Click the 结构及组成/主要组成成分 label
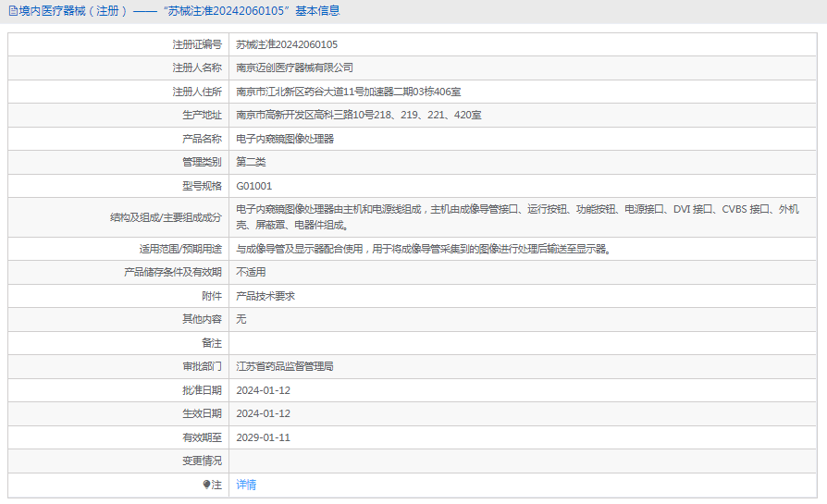 [166, 217]
